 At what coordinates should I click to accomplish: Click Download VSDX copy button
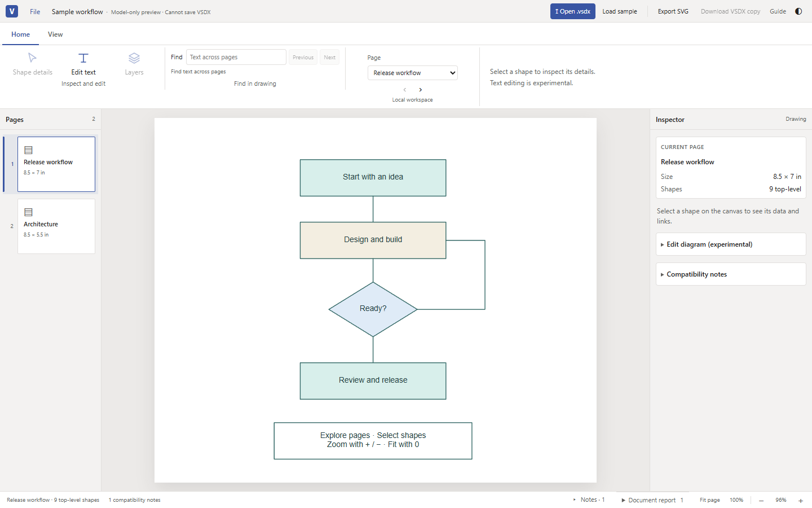pyautogui.click(x=730, y=11)
